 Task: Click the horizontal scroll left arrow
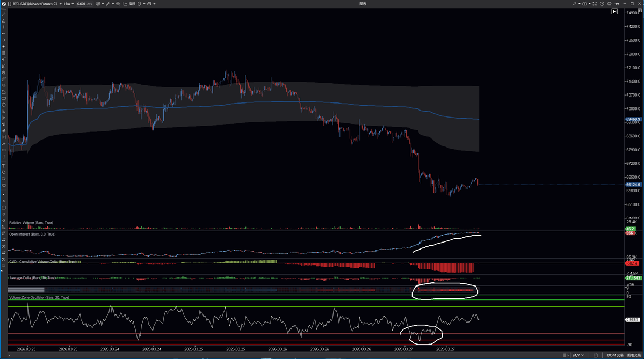coord(10,355)
